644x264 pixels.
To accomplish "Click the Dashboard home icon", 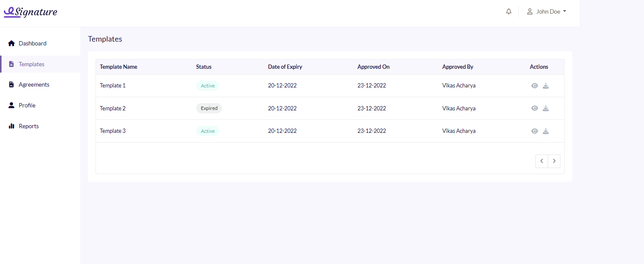I will [x=11, y=43].
